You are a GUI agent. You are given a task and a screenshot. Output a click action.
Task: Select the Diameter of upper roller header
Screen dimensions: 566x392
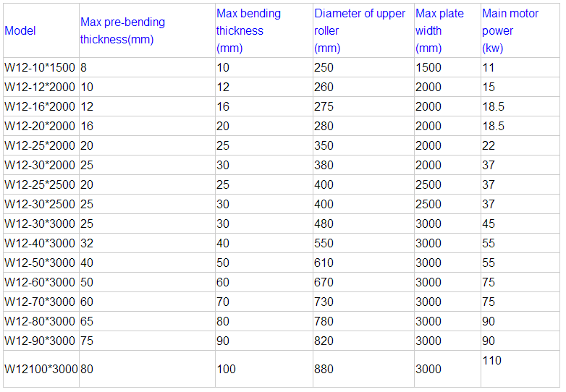[360, 30]
